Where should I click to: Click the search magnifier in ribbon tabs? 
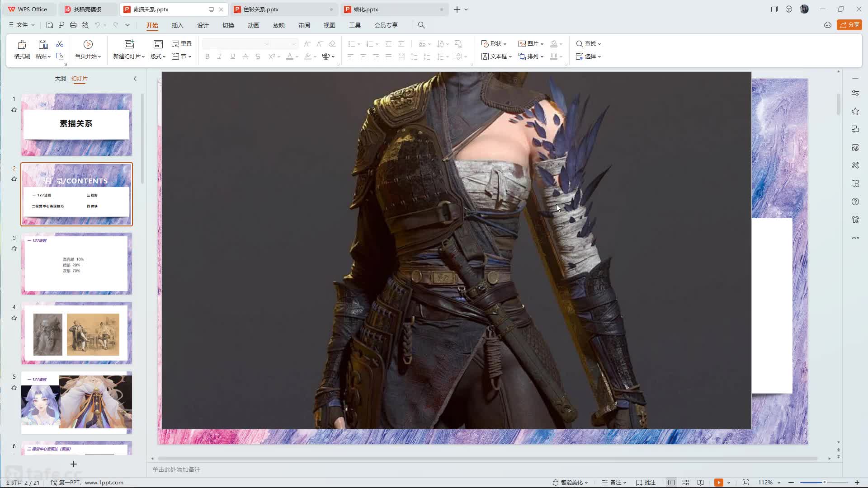(421, 25)
